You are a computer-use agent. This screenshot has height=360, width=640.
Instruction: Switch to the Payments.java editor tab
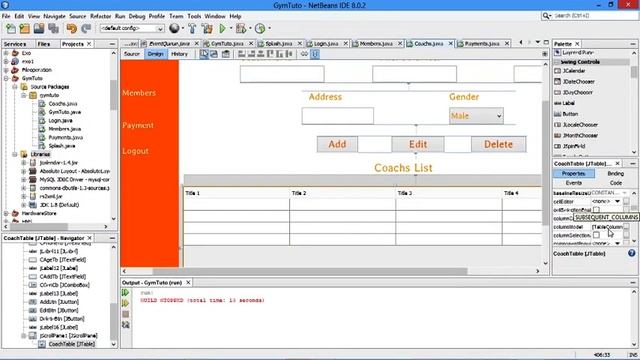[482, 43]
